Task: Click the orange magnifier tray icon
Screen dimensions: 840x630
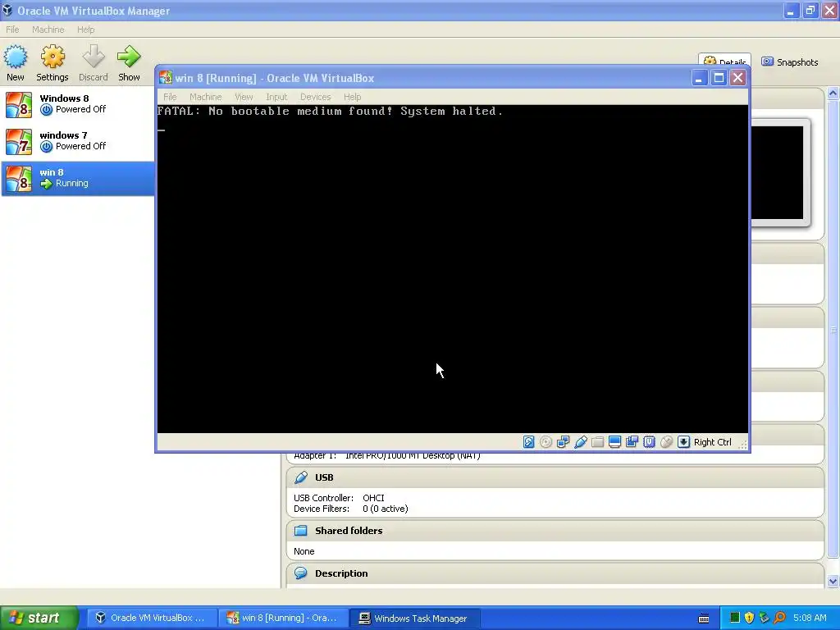Action: [779, 618]
